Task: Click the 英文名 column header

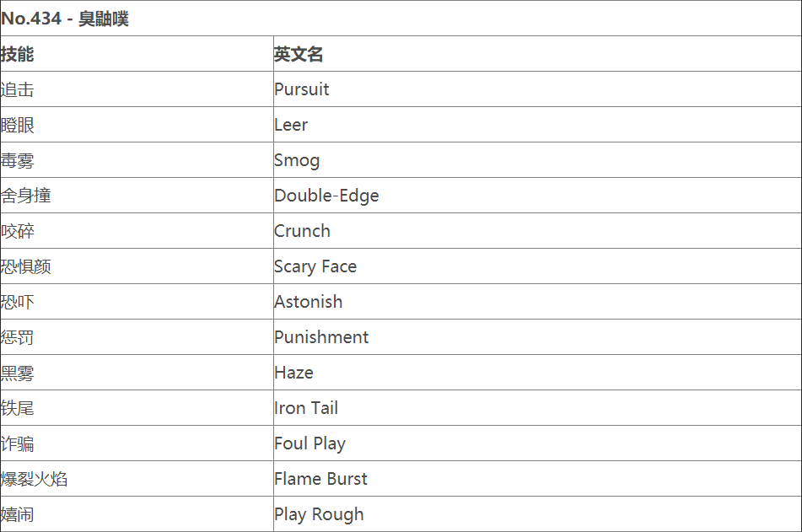Action: 299,54
